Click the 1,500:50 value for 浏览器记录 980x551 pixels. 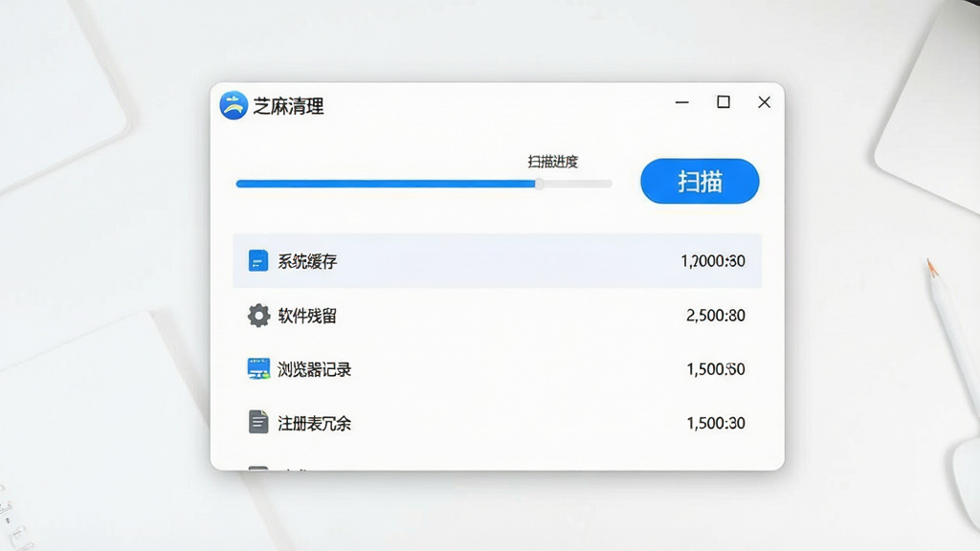tap(716, 369)
